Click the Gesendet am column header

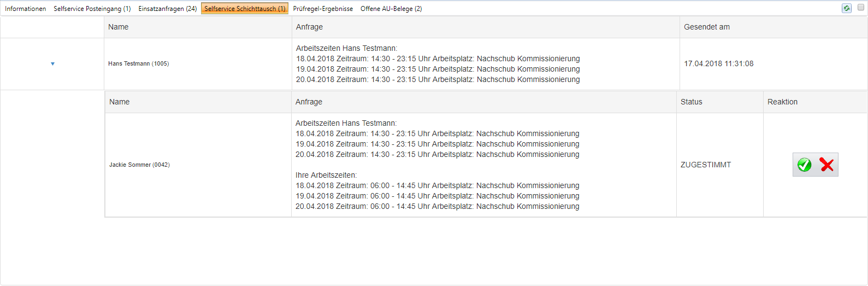(x=773, y=27)
